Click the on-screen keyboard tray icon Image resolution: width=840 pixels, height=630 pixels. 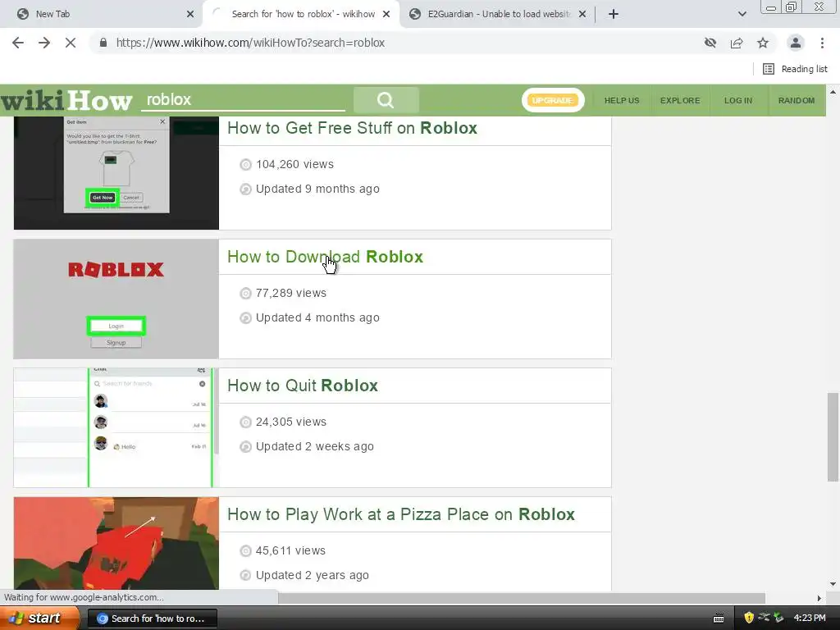[719, 619]
